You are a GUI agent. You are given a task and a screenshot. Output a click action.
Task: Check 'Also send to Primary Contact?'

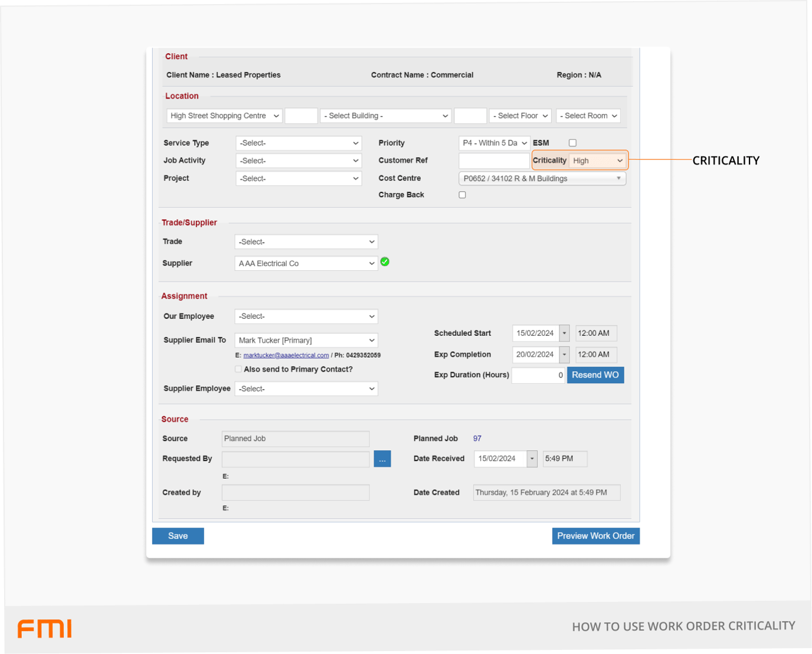tap(238, 368)
